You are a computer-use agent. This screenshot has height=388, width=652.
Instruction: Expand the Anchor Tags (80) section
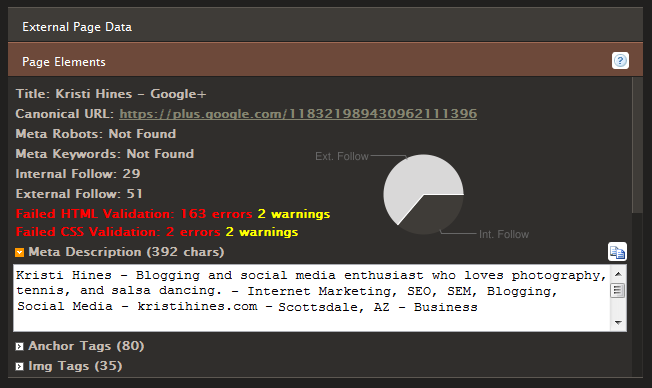[20, 346]
